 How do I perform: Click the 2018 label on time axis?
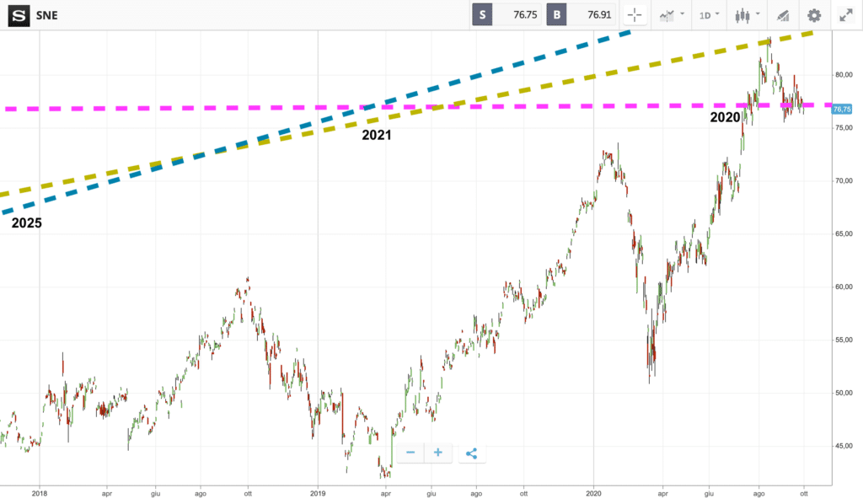[40, 494]
